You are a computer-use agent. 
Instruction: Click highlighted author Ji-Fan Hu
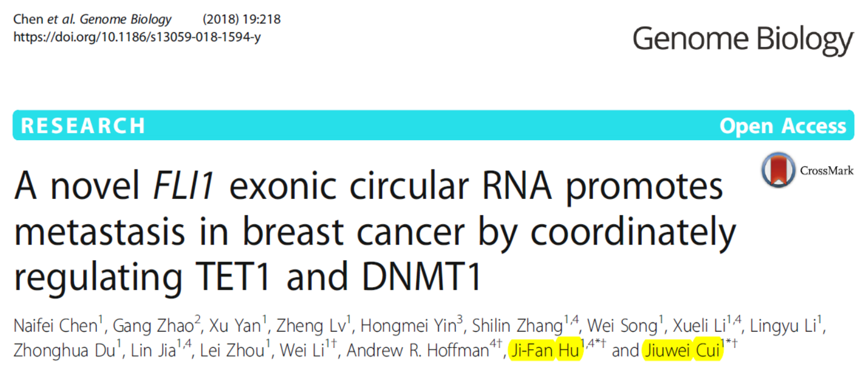point(545,351)
